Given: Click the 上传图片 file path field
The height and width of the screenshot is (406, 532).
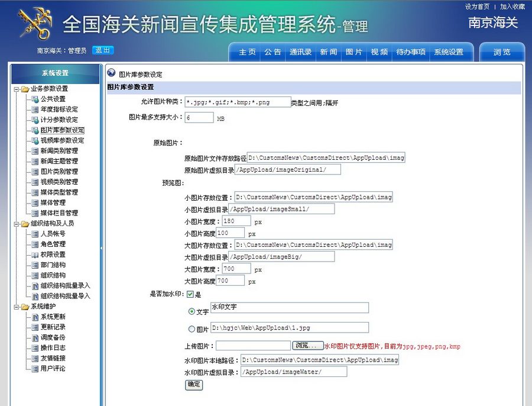Looking at the screenshot, I should [254, 346].
